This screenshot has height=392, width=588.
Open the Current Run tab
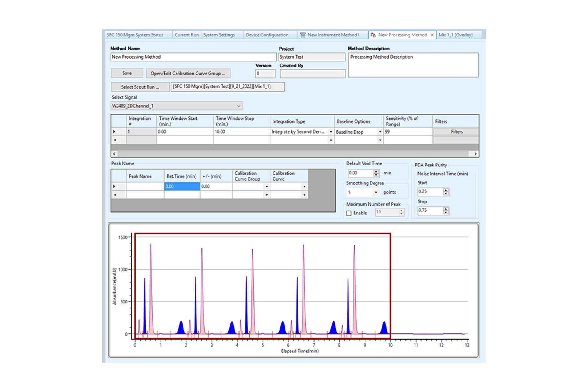coord(187,35)
